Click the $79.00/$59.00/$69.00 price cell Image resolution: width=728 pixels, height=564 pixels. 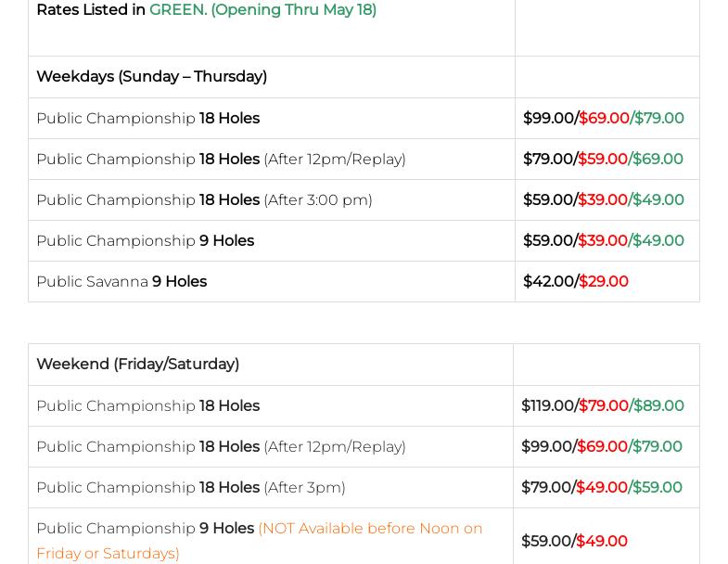pyautogui.click(x=603, y=160)
